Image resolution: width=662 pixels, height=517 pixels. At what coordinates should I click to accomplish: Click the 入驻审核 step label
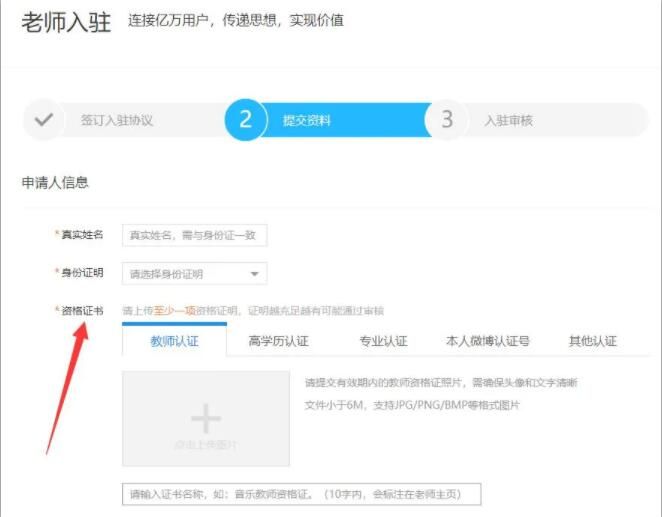coord(508,121)
